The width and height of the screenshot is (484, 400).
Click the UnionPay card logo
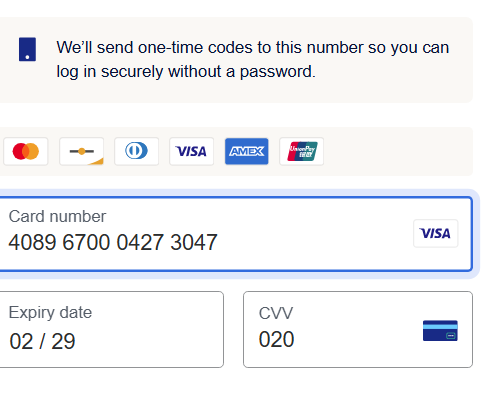302,151
